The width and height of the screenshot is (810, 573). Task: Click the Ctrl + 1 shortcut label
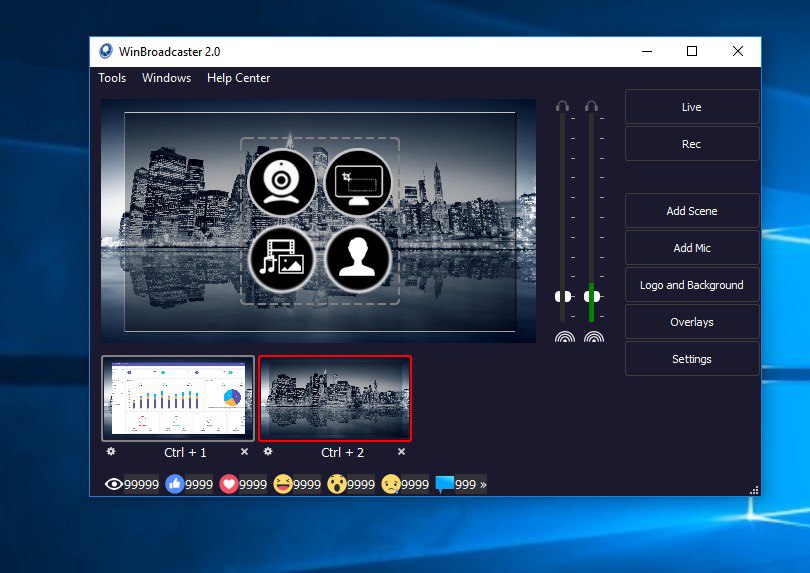(185, 453)
